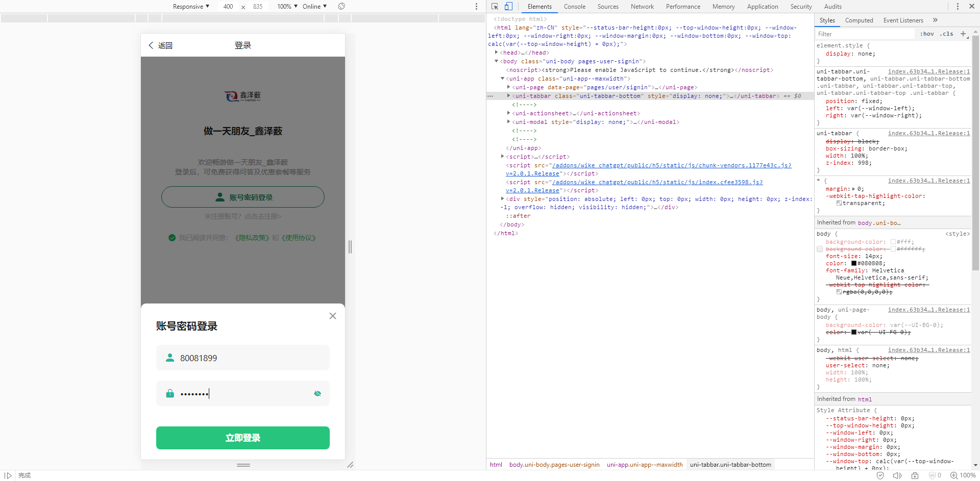Switch to the Sources tab

tap(608, 6)
